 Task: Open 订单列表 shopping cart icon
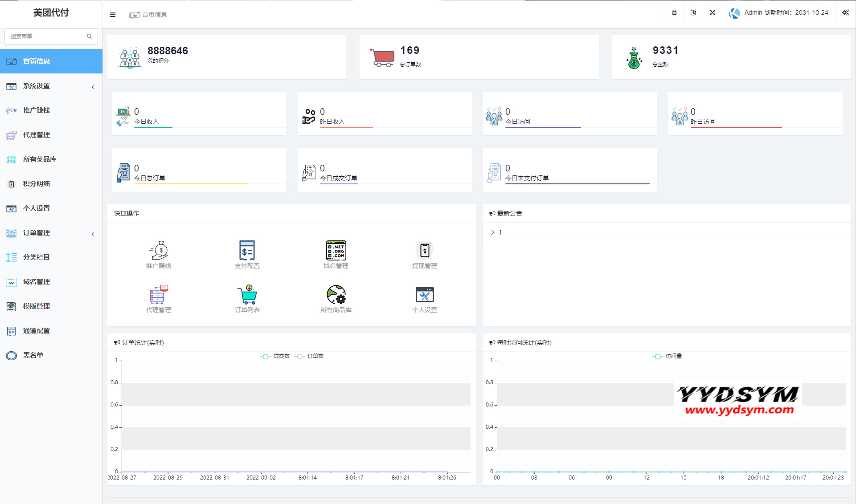(247, 295)
